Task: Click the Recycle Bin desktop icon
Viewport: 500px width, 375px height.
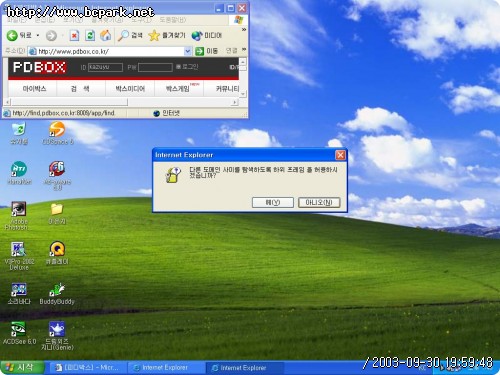Action: point(19,134)
